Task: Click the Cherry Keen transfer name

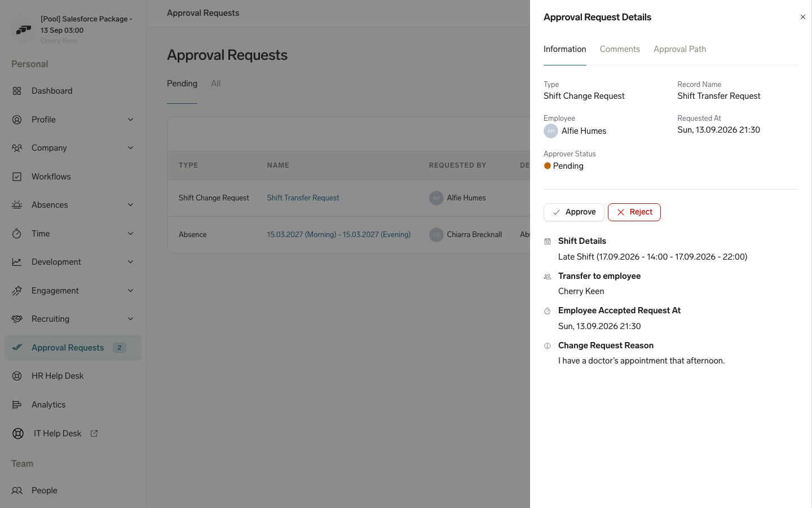Action: (x=581, y=291)
